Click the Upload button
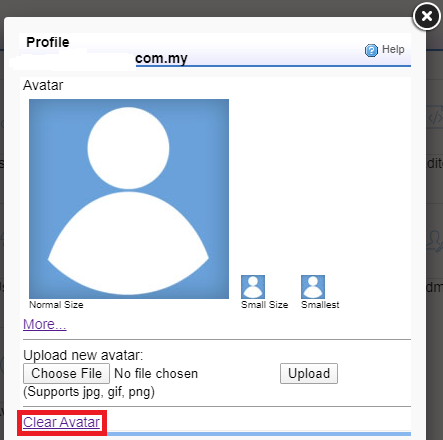This screenshot has width=443, height=440. tap(309, 373)
